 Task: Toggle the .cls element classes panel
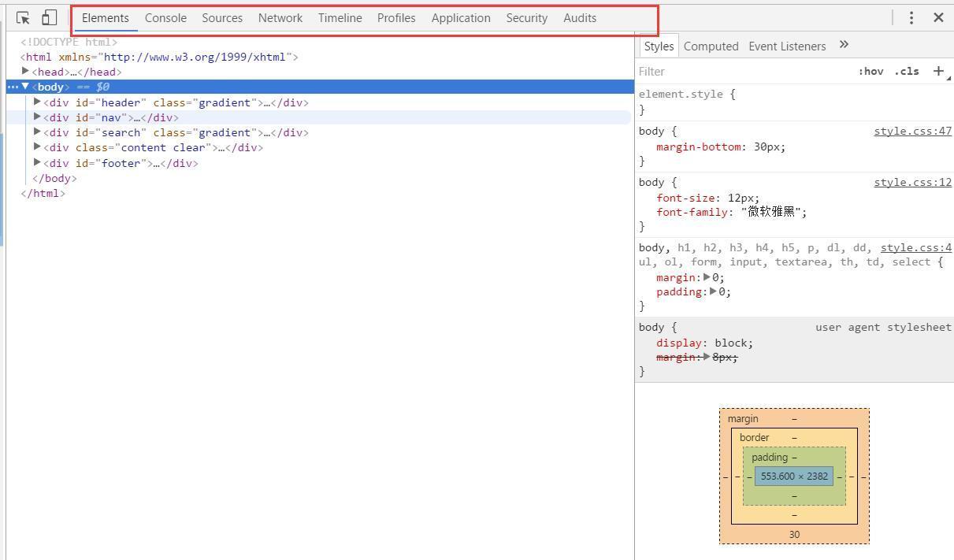tap(907, 71)
